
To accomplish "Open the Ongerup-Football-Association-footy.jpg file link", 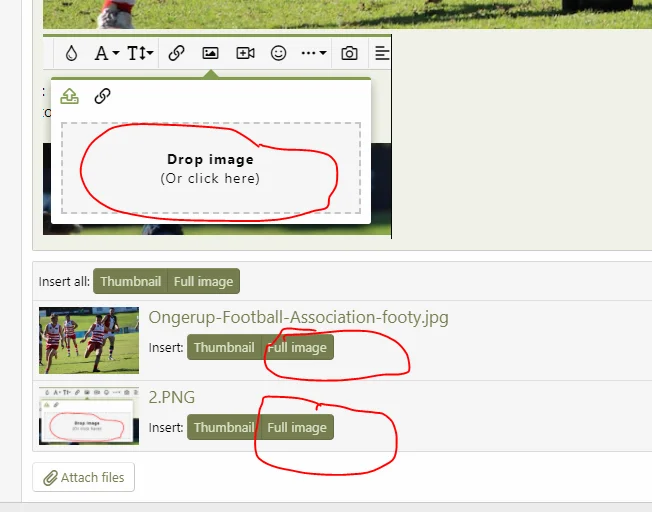I will click(x=299, y=317).
